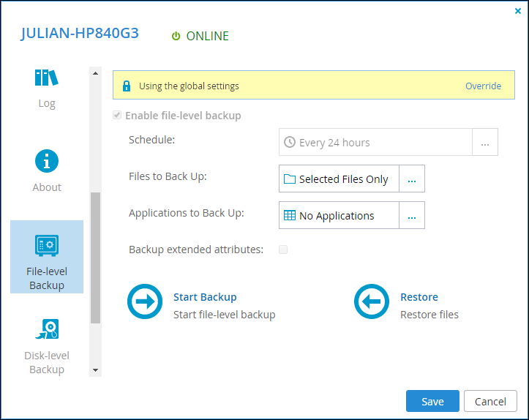Toggle Enable file-level backup checkbox

pyautogui.click(x=117, y=116)
